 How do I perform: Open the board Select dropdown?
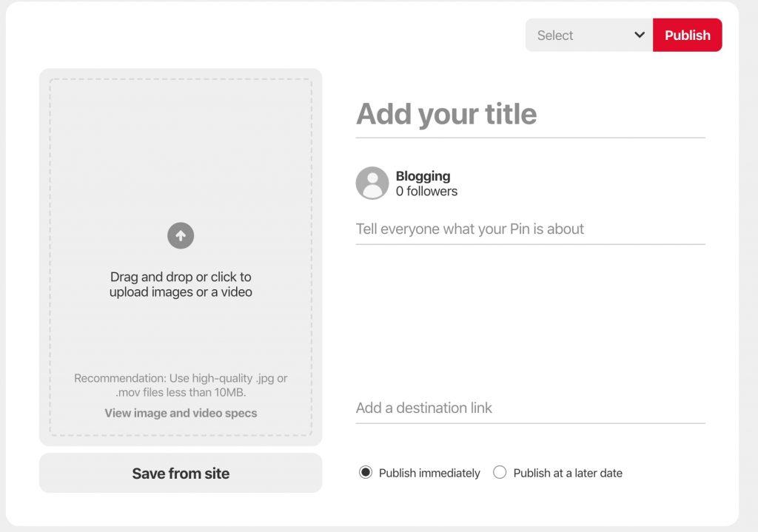588,35
